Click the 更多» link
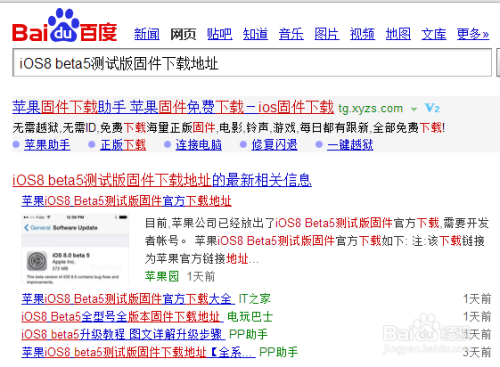Viewport: 500px width, 367px height. tap(473, 34)
